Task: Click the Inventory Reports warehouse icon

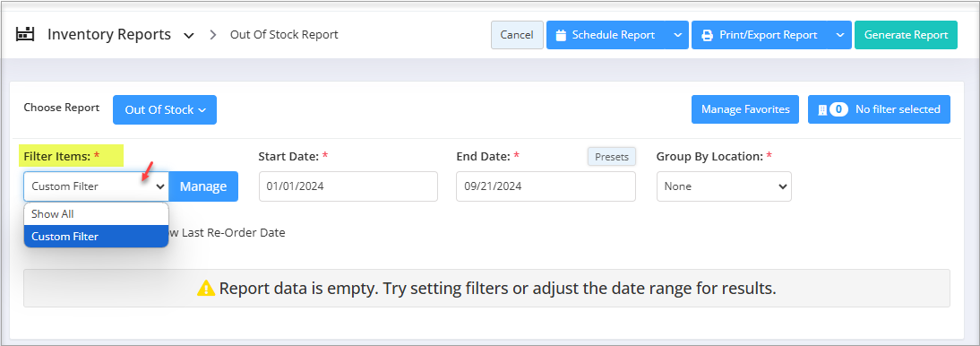Action: [x=25, y=34]
